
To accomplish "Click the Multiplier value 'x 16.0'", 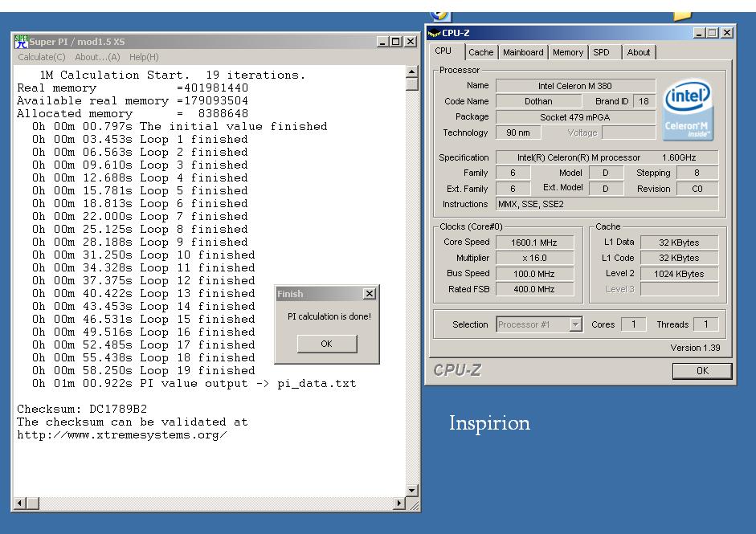I will pyautogui.click(x=535, y=258).
